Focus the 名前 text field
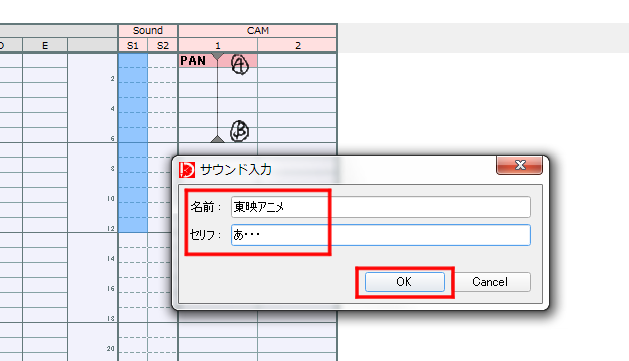The height and width of the screenshot is (361, 629). click(x=381, y=207)
